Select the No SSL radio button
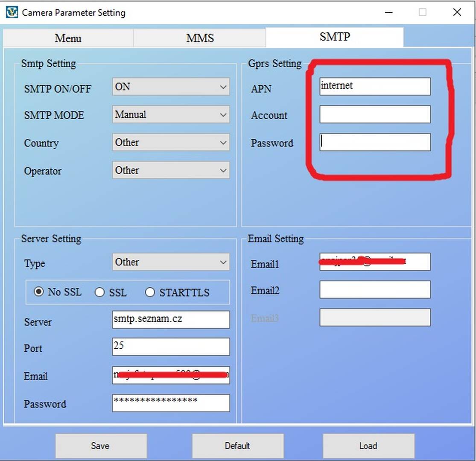Image resolution: width=476 pixels, height=461 pixels. pos(39,292)
